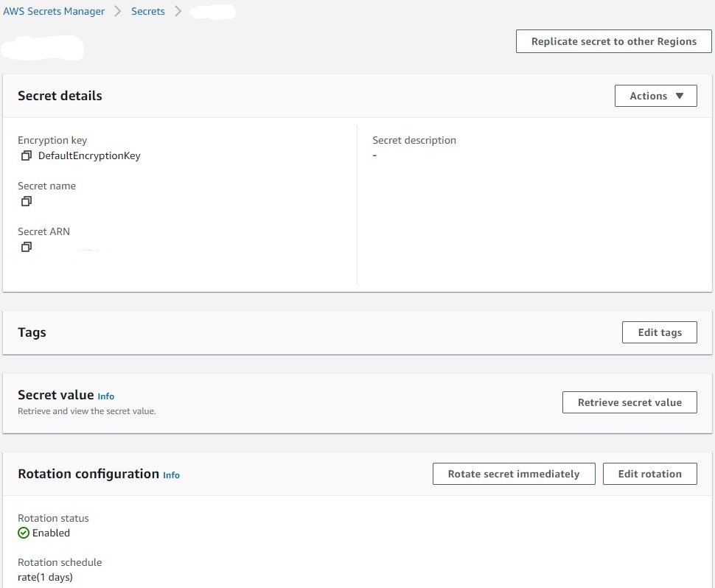Click the Secret ARN label
Image resolution: width=715 pixels, height=588 pixels.
[x=43, y=231]
